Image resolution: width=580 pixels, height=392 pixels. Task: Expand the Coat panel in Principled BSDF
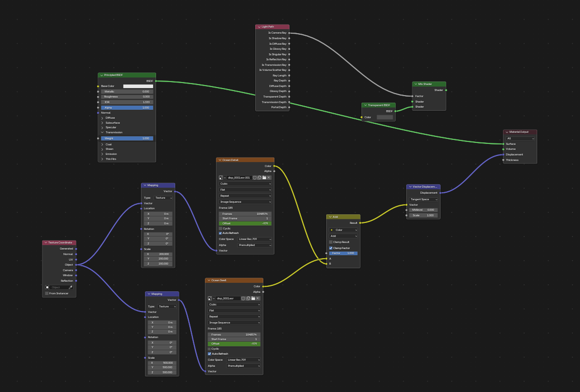[103, 144]
